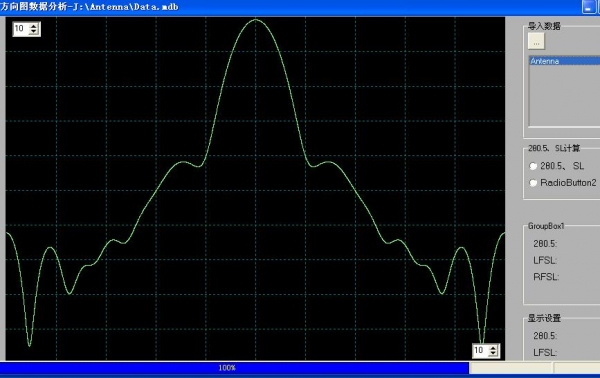Click the deepest left null of the curve
This screenshot has height=378, width=600.
(x=29, y=345)
